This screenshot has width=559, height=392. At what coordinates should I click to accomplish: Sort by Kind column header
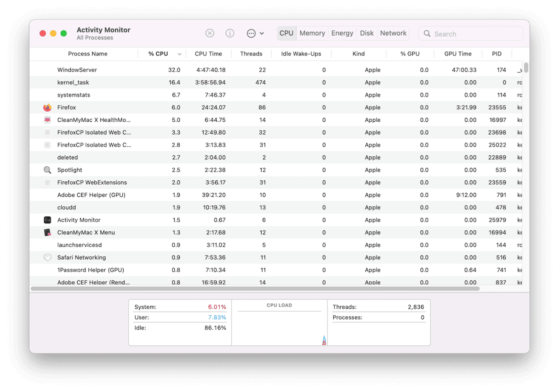[359, 54]
